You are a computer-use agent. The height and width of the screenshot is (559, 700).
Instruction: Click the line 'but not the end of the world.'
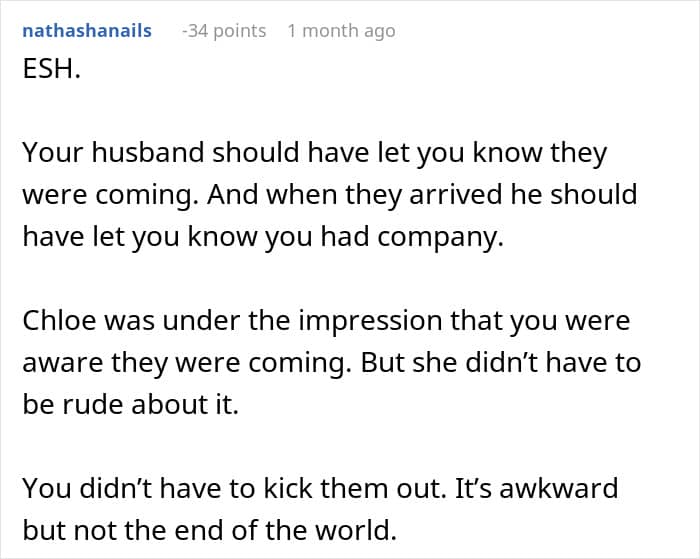click(210, 530)
